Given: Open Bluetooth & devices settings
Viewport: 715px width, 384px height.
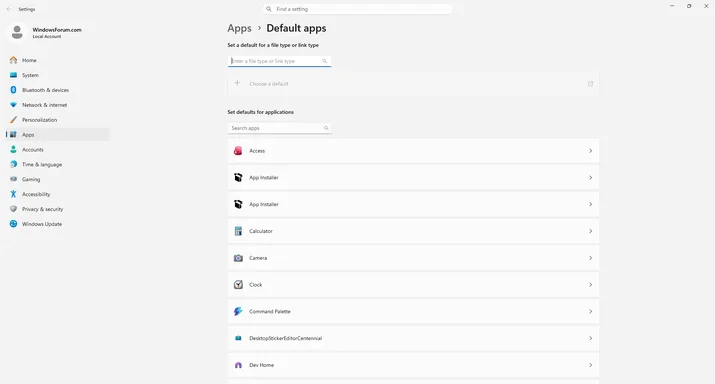Looking at the screenshot, I should (x=58, y=90).
